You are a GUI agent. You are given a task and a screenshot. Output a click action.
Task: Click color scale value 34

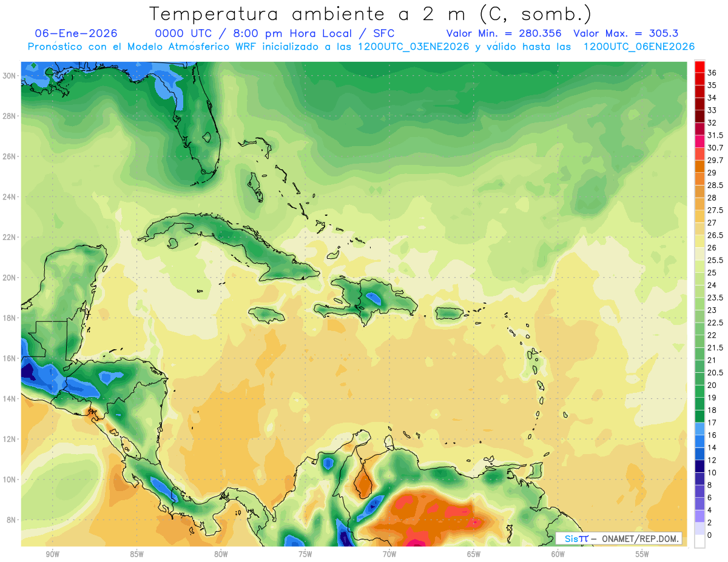712,98
